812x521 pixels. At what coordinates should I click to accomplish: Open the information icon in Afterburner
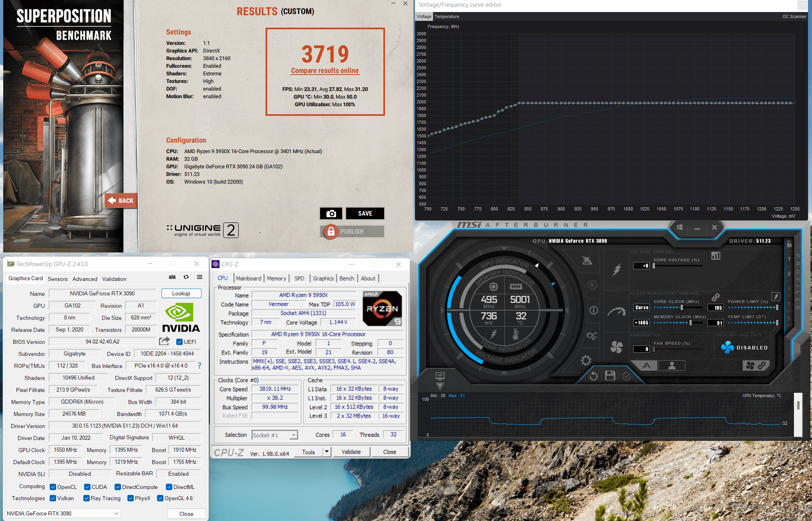[594, 310]
